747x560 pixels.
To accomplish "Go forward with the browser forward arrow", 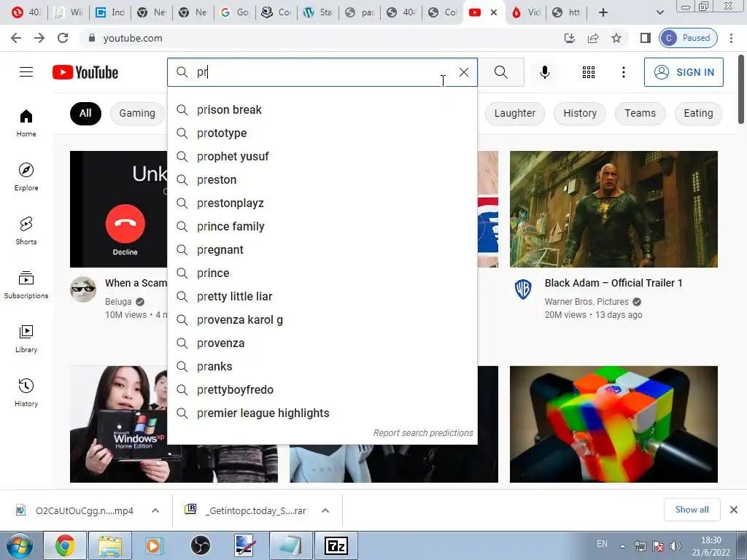I will click(x=39, y=38).
